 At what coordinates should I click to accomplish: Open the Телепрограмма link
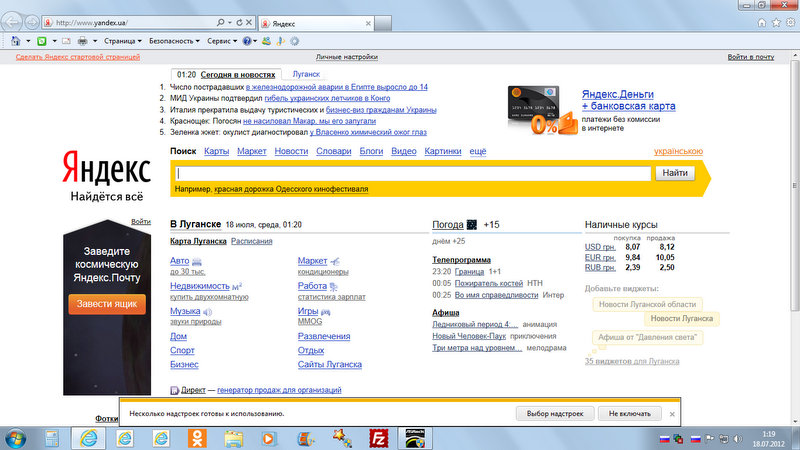[x=461, y=260]
